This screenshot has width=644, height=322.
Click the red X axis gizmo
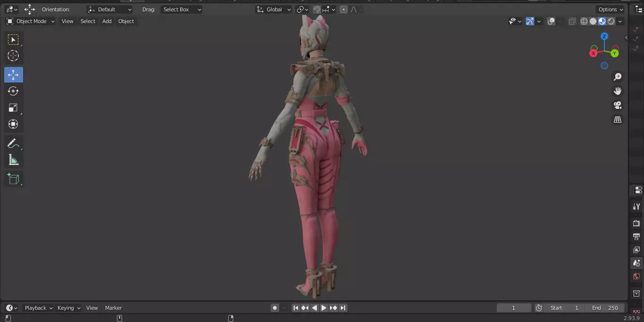point(594,53)
